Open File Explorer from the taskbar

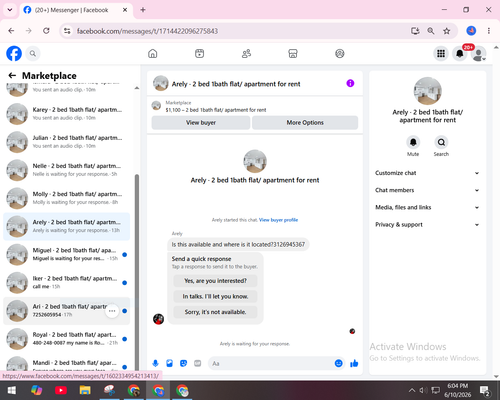pyautogui.click(x=85, y=390)
